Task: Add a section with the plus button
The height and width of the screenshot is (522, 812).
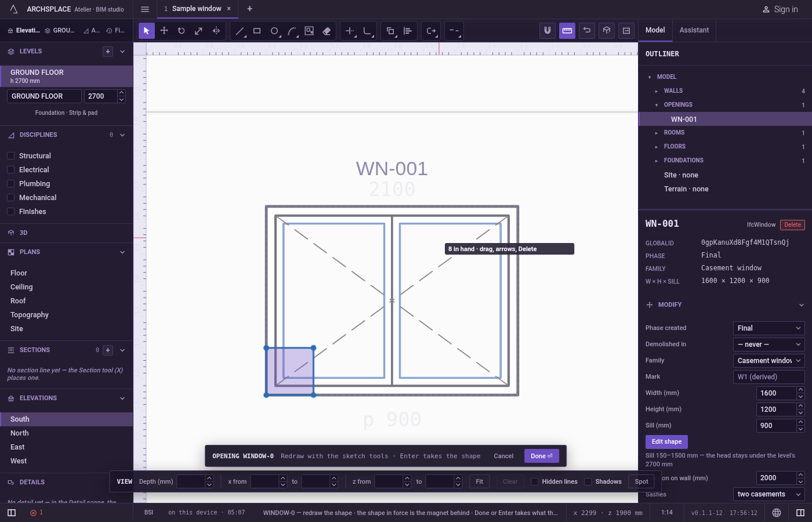Action: point(108,350)
